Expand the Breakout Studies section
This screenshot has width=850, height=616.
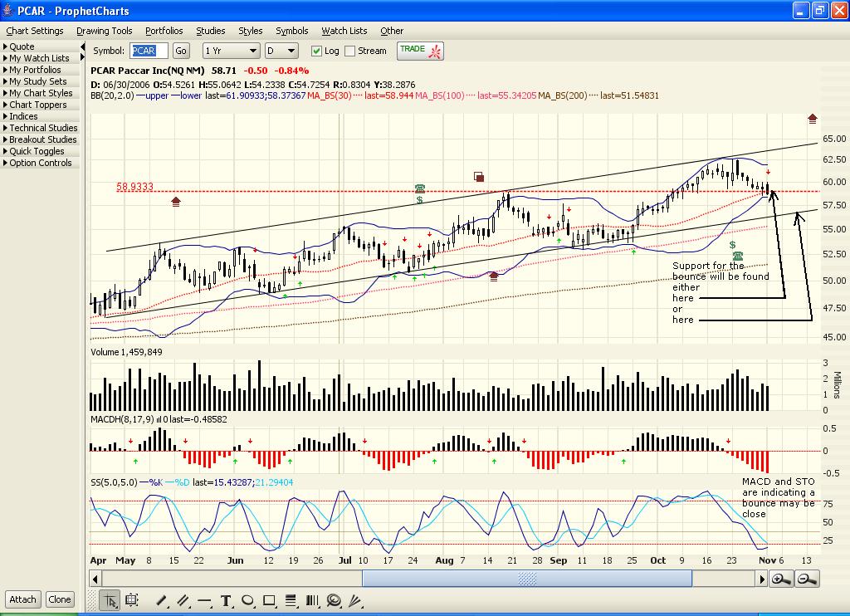(x=40, y=139)
